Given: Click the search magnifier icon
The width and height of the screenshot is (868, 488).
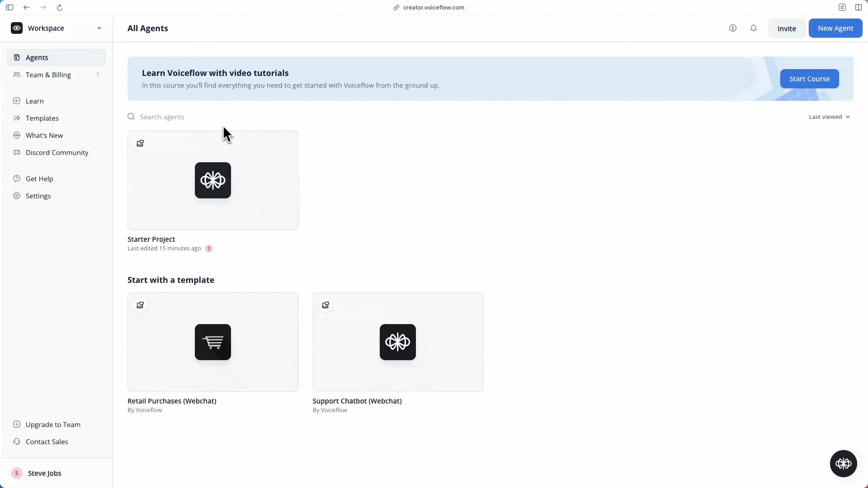Looking at the screenshot, I should click(131, 117).
